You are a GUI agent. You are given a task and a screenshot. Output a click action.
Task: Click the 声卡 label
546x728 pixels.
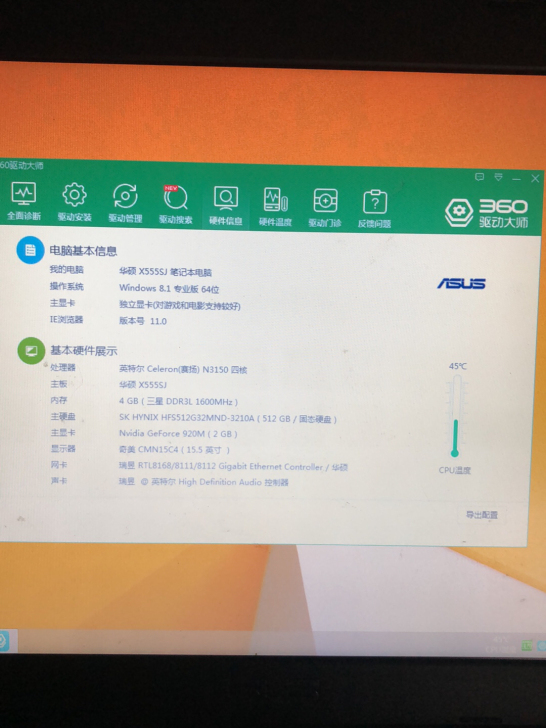pyautogui.click(x=59, y=481)
